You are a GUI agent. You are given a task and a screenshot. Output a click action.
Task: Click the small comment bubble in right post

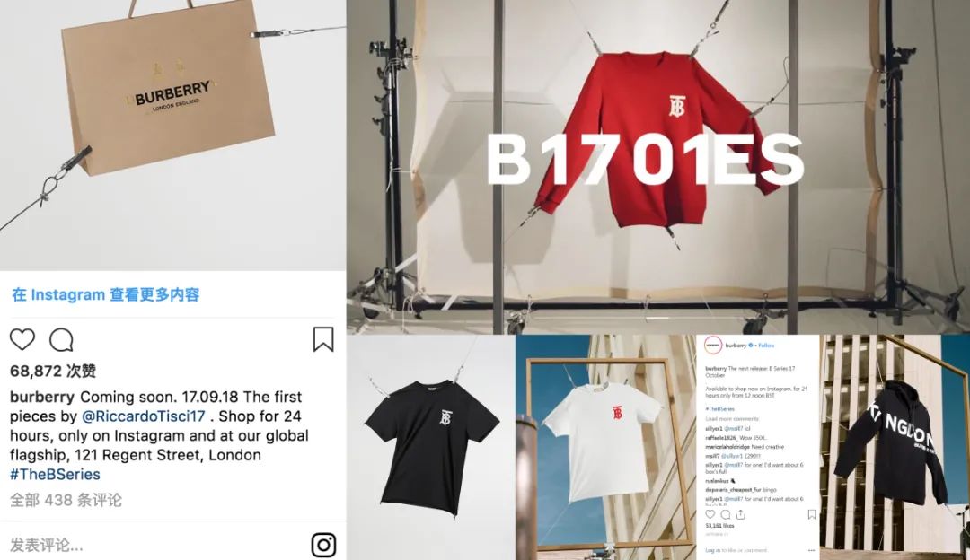[726, 514]
